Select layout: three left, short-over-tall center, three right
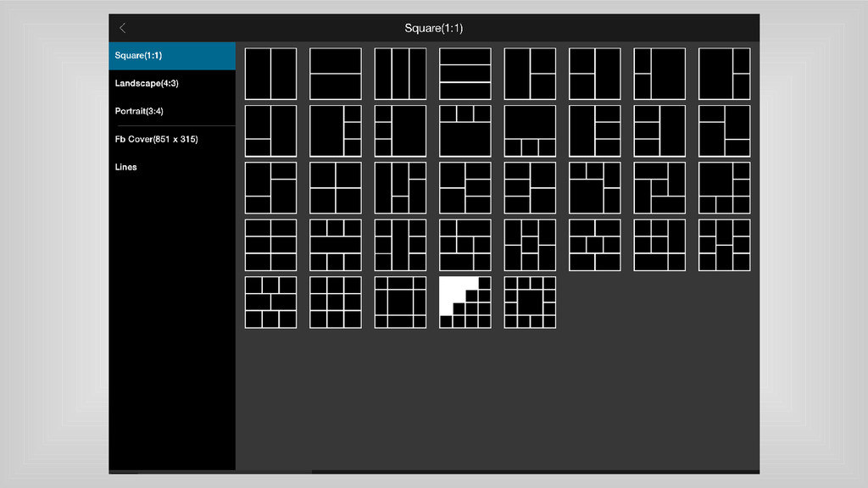 coord(724,245)
